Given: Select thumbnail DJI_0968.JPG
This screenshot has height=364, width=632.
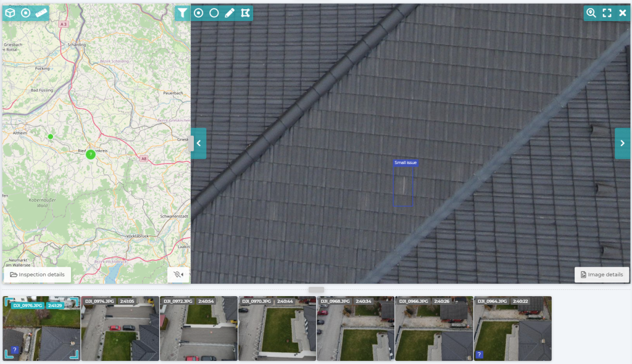Looking at the screenshot, I should [355, 329].
